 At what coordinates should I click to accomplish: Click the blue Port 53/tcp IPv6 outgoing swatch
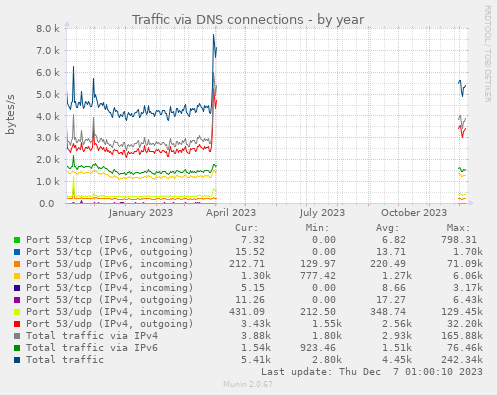(x=17, y=252)
